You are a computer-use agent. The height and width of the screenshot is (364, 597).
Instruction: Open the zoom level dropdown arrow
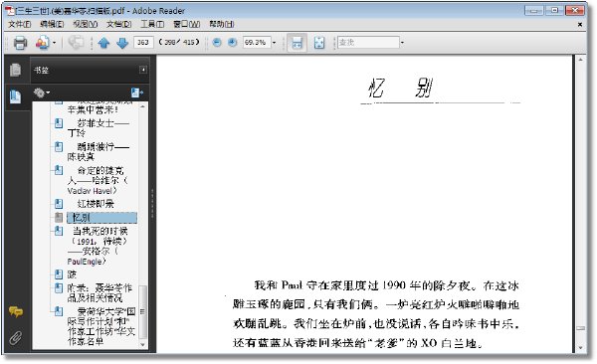pos(274,43)
